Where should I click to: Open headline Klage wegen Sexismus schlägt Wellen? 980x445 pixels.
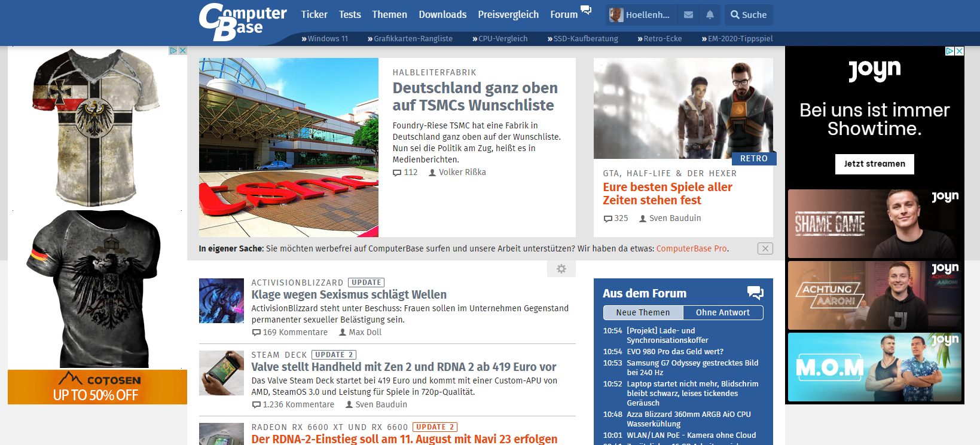[x=349, y=294]
